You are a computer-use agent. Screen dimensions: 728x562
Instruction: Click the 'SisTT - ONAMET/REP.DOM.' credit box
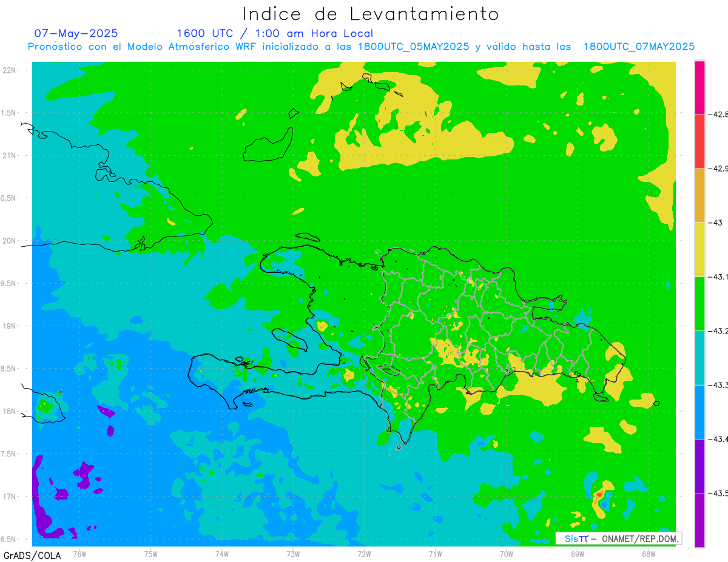click(618, 538)
